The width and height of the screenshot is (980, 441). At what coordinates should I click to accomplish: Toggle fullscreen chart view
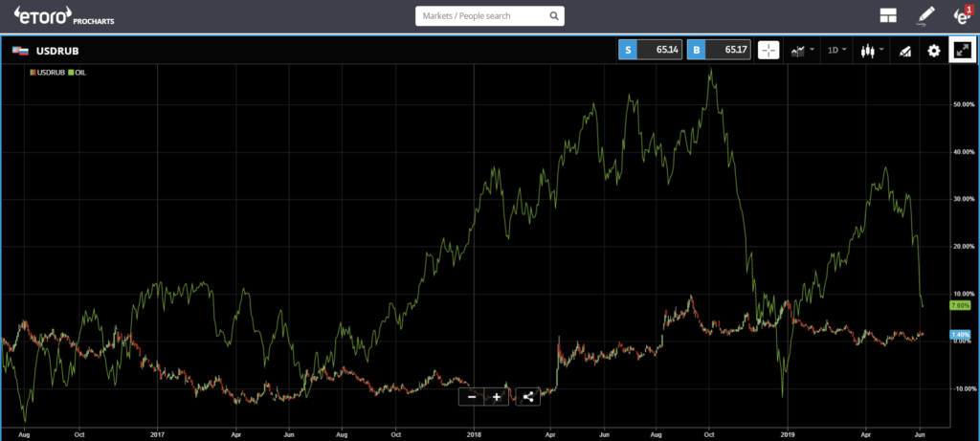point(963,50)
